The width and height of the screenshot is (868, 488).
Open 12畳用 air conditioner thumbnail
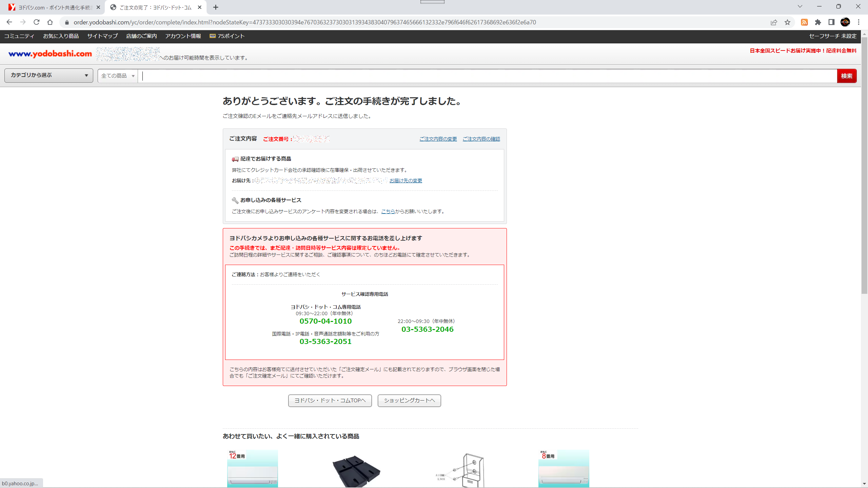(253, 469)
